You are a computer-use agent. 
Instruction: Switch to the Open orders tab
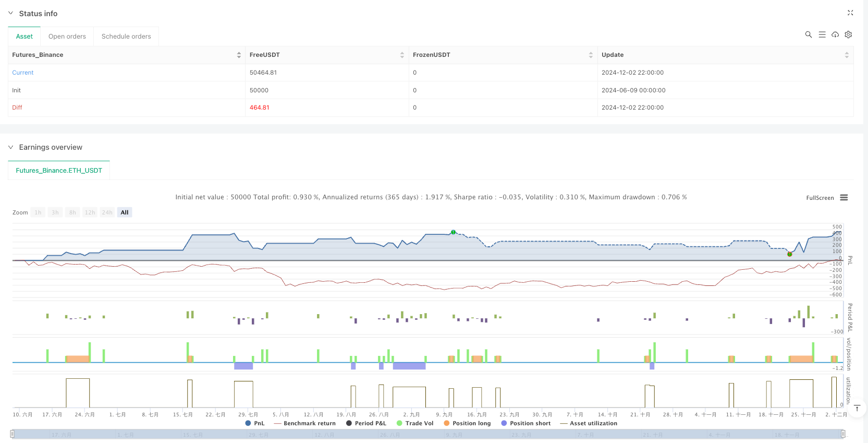click(x=67, y=37)
